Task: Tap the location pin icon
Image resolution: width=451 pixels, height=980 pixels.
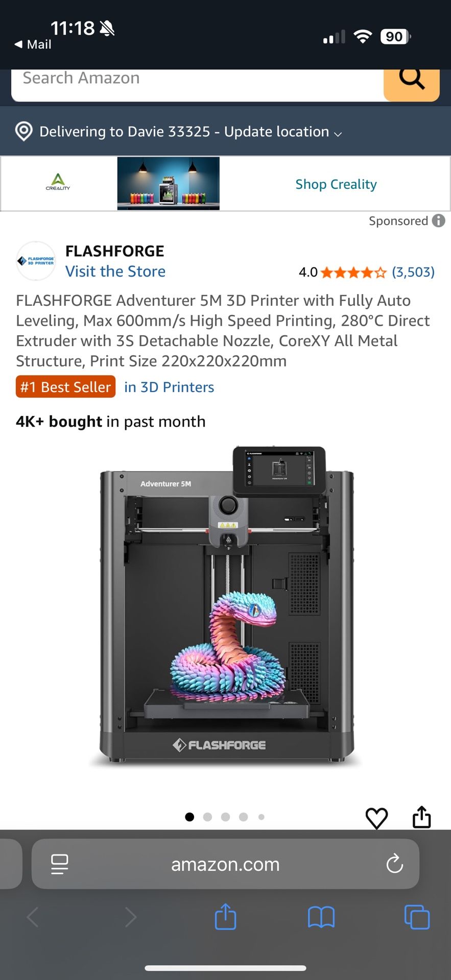Action: point(24,131)
